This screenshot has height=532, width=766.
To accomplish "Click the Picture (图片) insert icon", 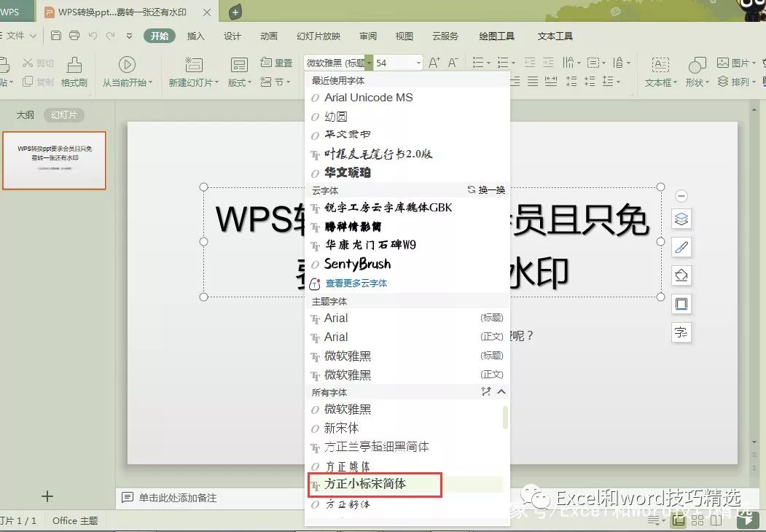I will (723, 63).
